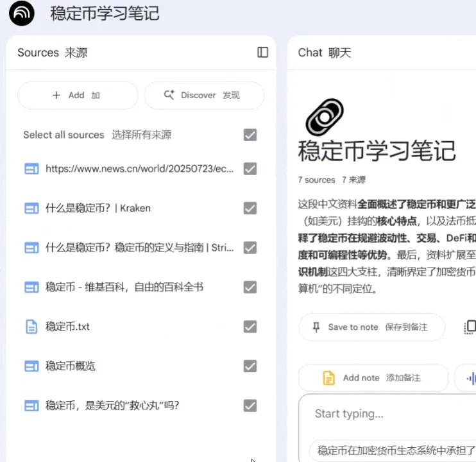Click the yellow note icon in Add note
The image size is (476, 462).
(328, 378)
